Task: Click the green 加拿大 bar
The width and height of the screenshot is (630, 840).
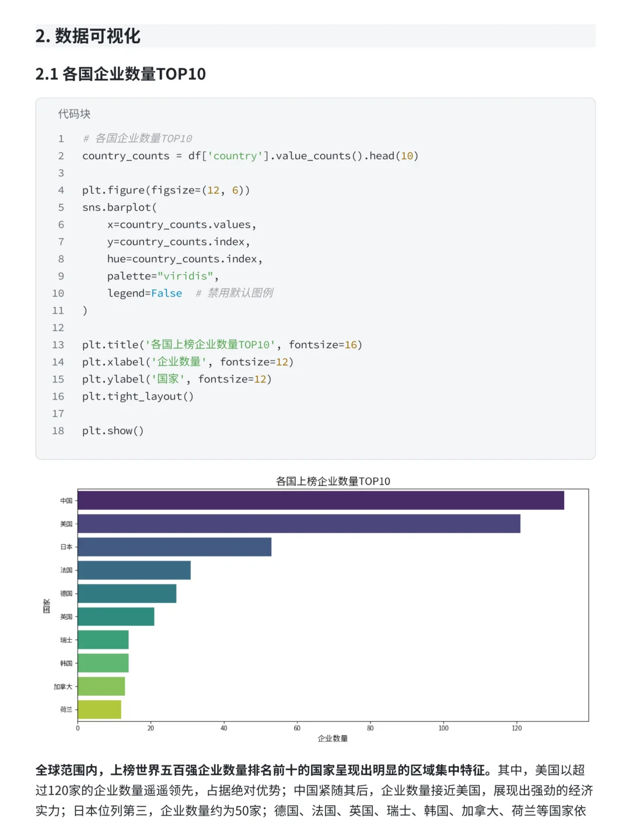Action: [101, 687]
